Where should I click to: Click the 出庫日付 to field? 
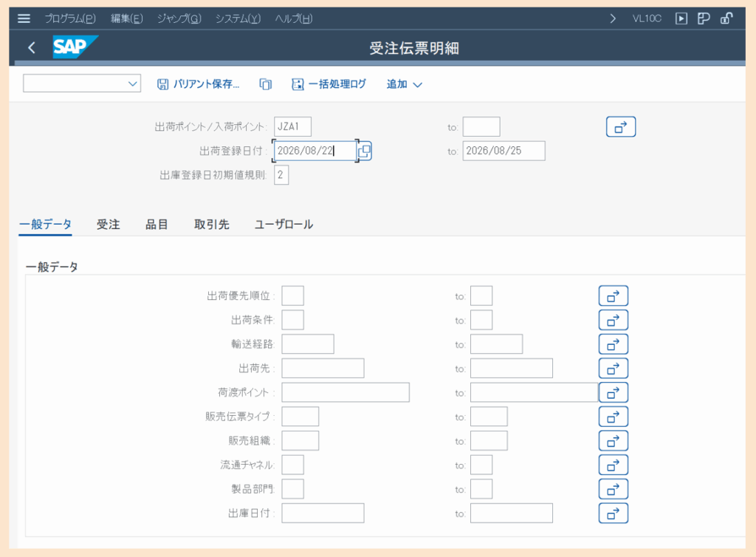click(512, 513)
